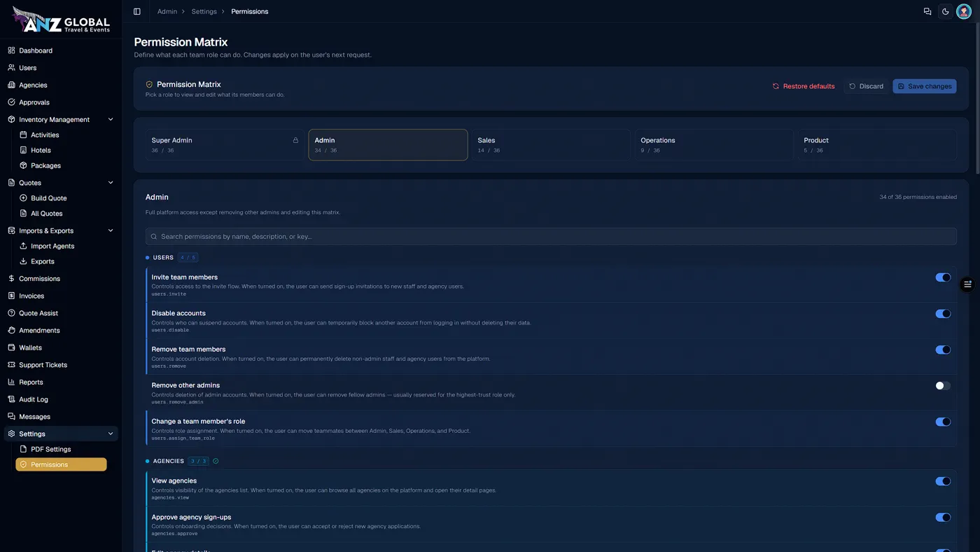The height and width of the screenshot is (552, 980).
Task: Enable the Remove other admins toggle
Action: pos(943,386)
